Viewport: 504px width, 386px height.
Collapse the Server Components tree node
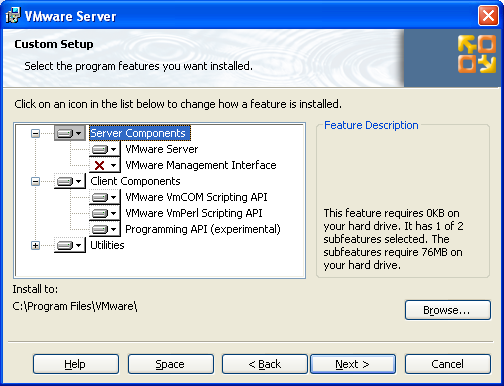[x=35, y=133]
